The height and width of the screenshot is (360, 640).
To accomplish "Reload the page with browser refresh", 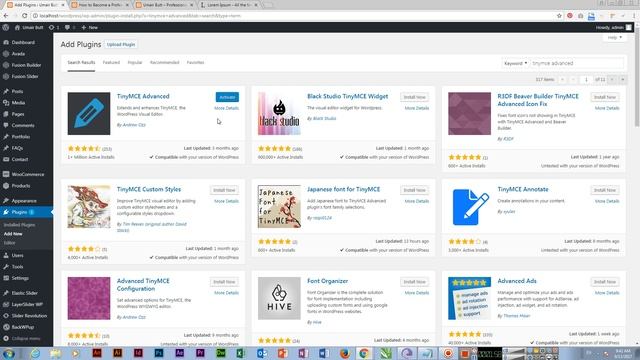I will coord(24,16).
